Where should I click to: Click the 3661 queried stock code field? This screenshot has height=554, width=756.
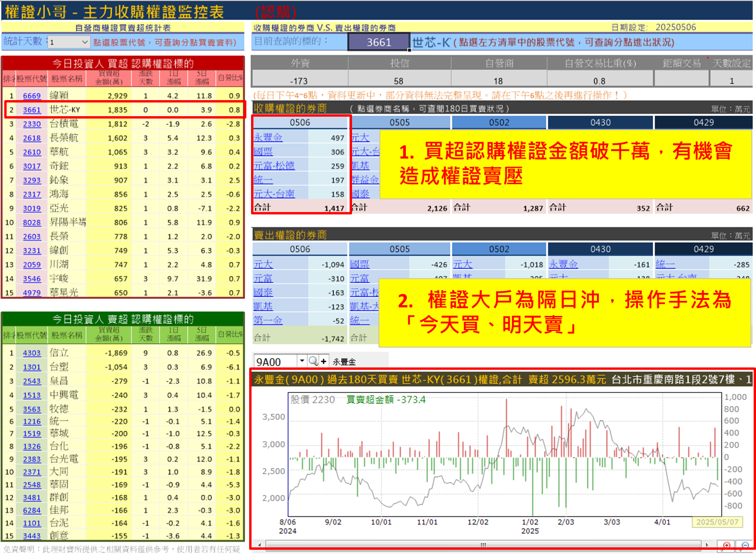pos(379,42)
